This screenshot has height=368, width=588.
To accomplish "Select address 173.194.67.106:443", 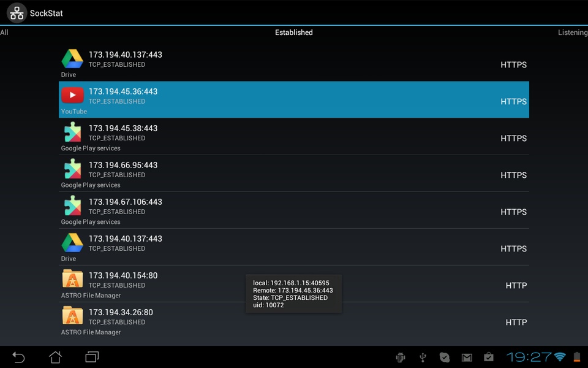I will pyautogui.click(x=125, y=202).
